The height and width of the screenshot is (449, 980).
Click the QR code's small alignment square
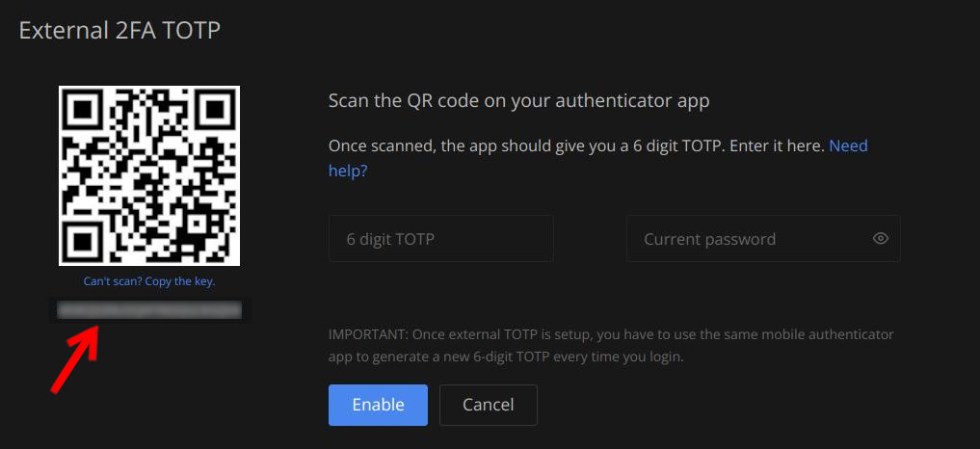coord(197,223)
